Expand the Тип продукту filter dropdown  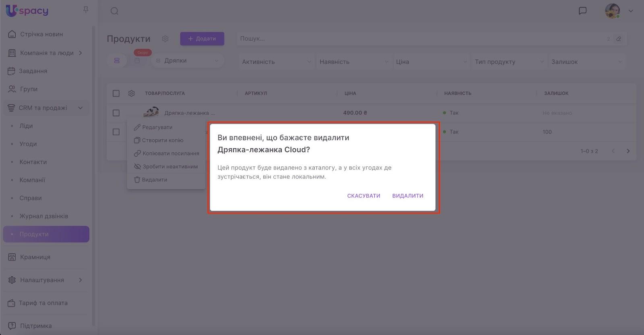[509, 62]
